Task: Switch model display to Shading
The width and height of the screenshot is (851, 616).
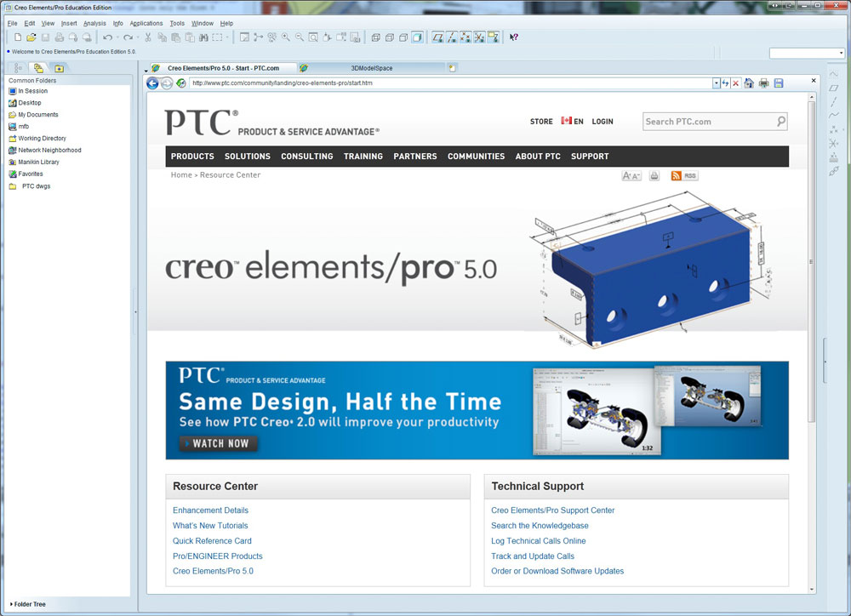Action: pos(417,37)
